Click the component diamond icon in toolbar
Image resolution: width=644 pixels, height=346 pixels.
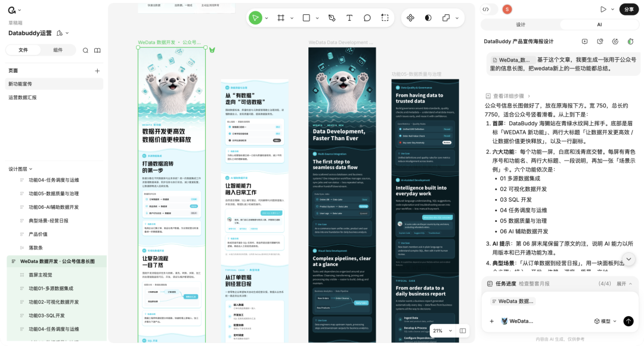410,18
